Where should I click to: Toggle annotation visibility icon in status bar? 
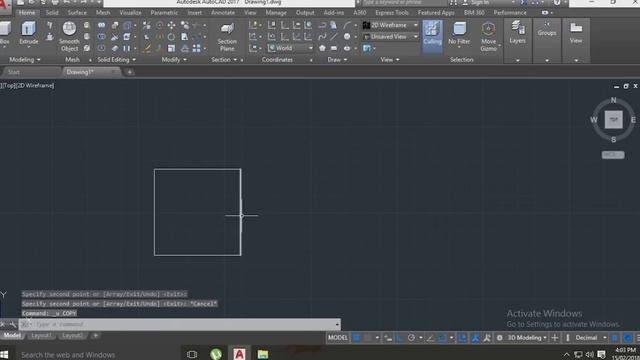click(x=475, y=338)
